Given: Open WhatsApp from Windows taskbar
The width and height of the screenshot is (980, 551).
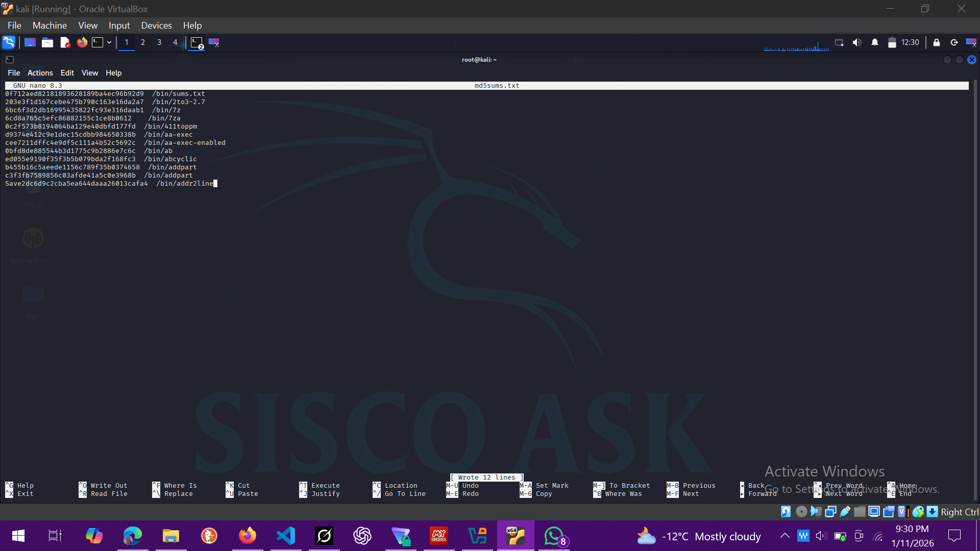Looking at the screenshot, I should pos(554,536).
